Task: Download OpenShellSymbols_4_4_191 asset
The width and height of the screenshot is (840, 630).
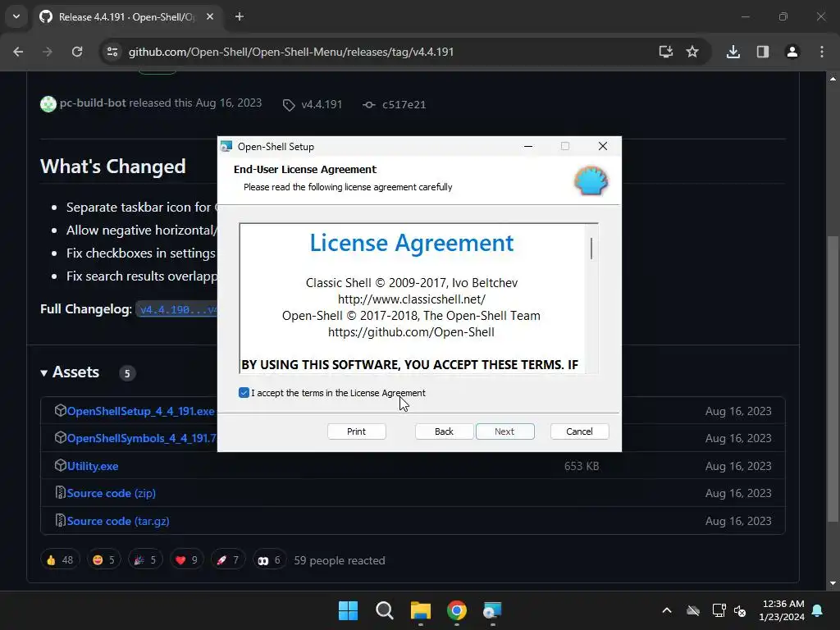Action: tap(141, 438)
